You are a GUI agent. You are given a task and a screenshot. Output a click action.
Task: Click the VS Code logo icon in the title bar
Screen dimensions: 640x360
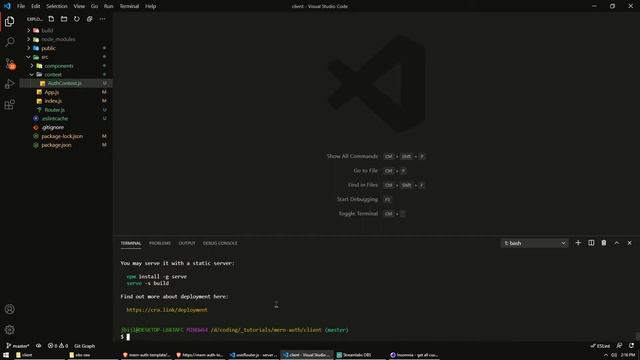[7, 6]
